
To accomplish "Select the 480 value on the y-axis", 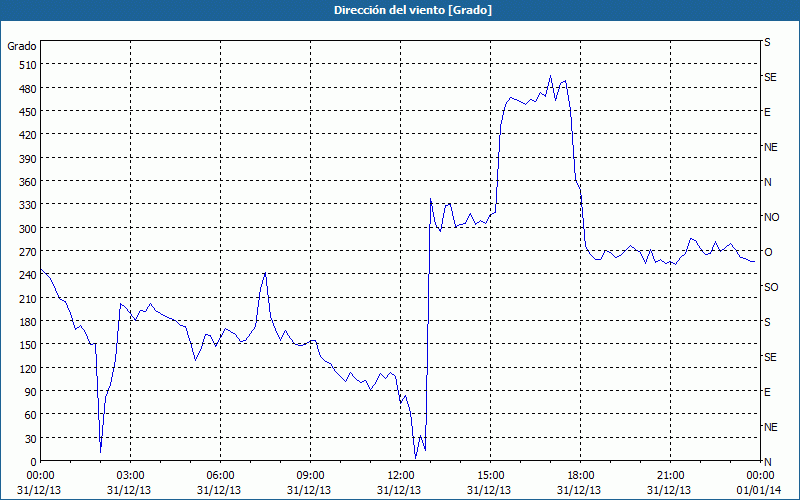I will 28,89.
